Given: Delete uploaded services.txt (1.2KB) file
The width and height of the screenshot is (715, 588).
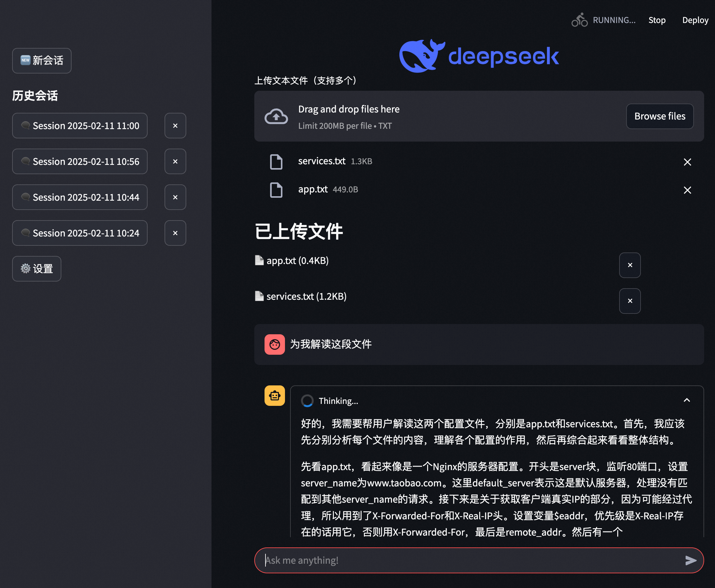Looking at the screenshot, I should [x=630, y=301].
